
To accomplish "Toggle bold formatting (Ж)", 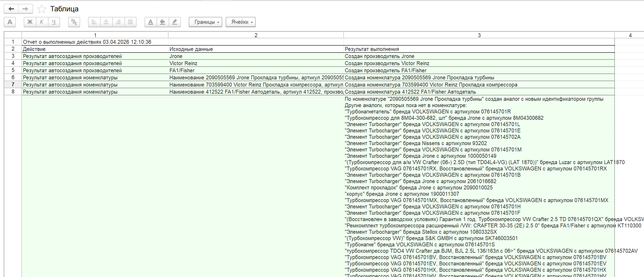I will (x=30, y=22).
